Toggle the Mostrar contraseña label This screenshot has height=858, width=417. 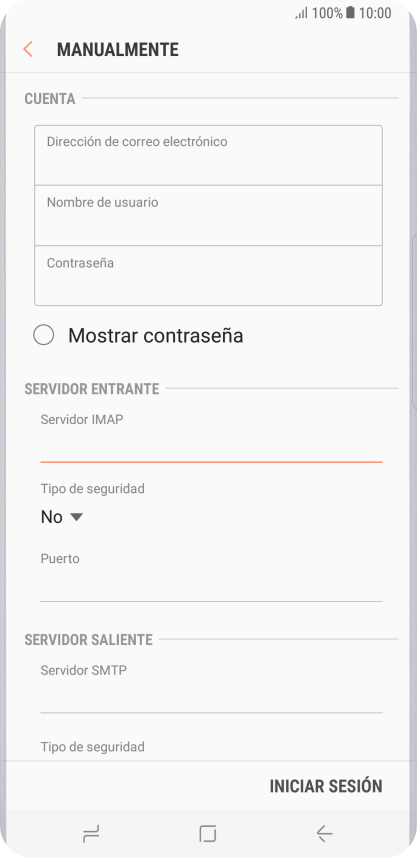pyautogui.click(x=155, y=335)
